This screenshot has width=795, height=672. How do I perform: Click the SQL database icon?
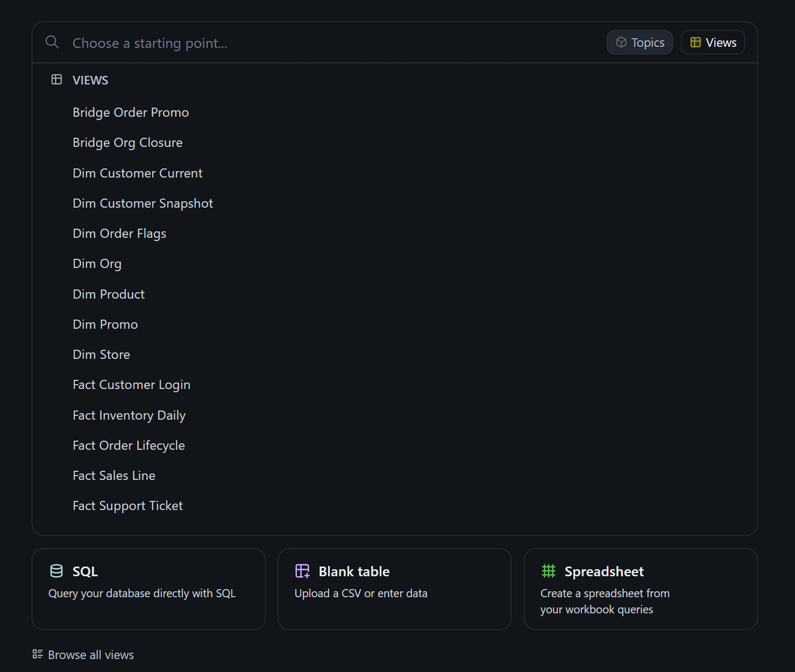(56, 571)
